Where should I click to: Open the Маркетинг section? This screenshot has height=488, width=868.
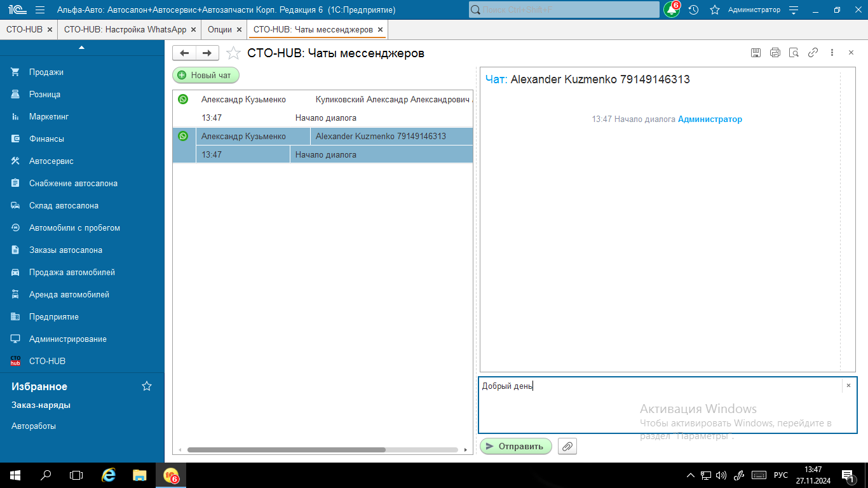[x=82, y=117]
